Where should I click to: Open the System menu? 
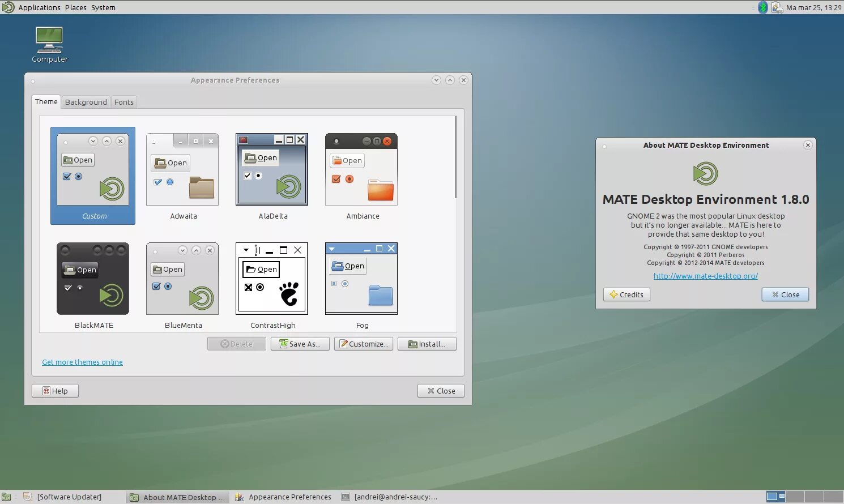pyautogui.click(x=103, y=7)
